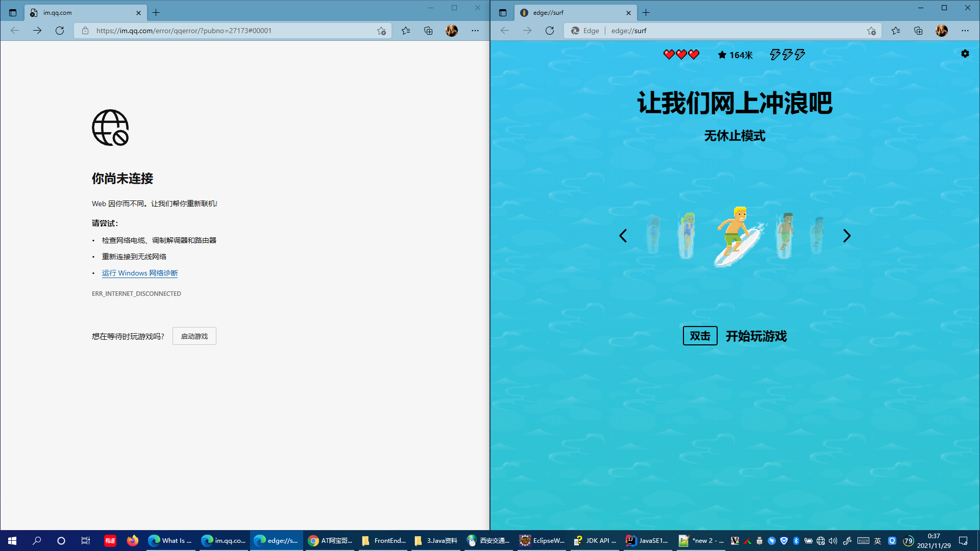The image size is (980, 551).
Task: Pick the green-haired surfer character
Action: [687, 236]
